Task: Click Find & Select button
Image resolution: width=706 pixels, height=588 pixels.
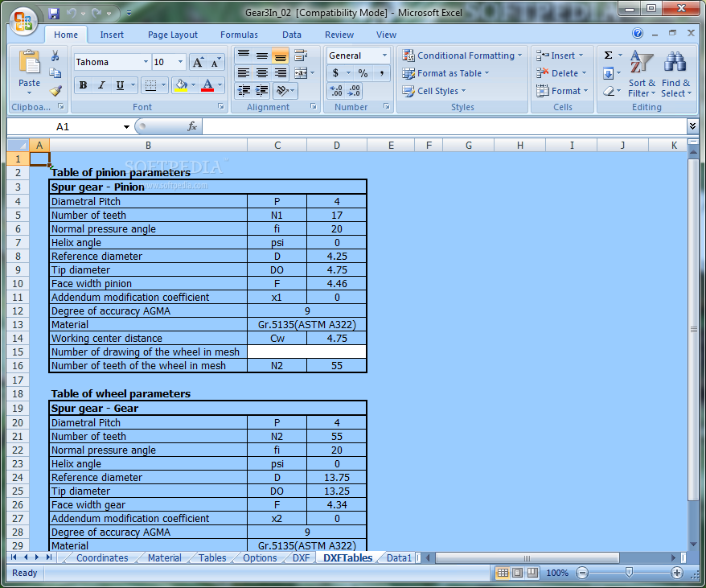Action: click(675, 74)
